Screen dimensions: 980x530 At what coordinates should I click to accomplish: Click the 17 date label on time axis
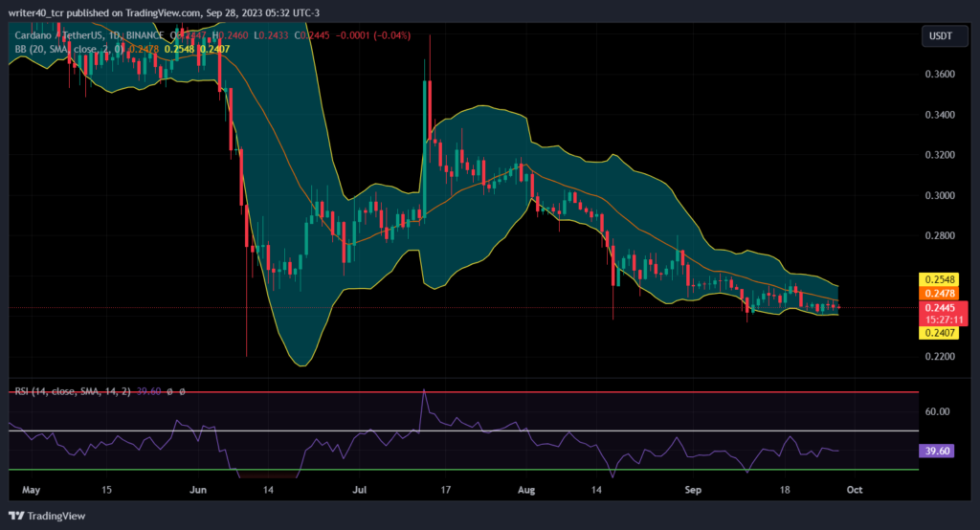pyautogui.click(x=446, y=490)
